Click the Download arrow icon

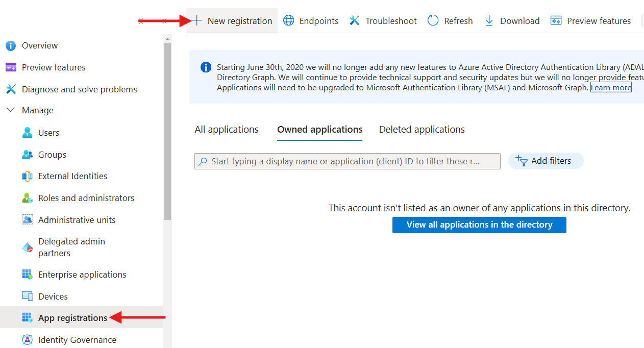click(489, 21)
